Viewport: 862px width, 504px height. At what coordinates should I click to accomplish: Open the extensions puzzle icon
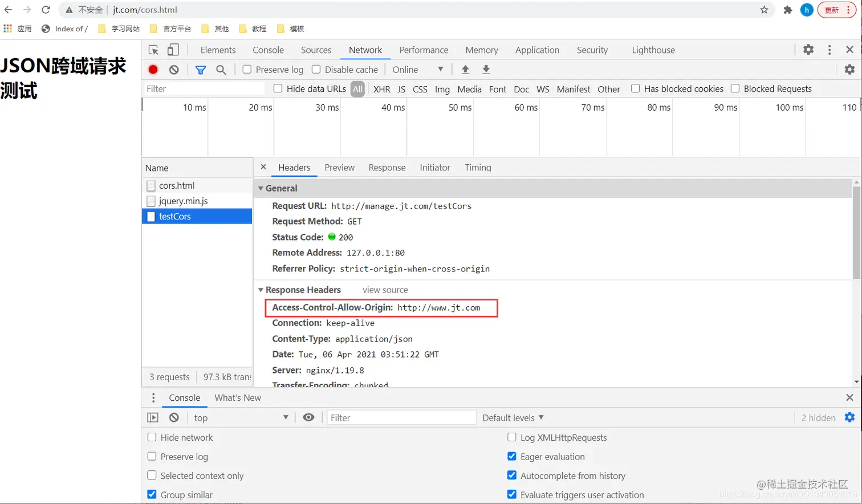pos(788,10)
